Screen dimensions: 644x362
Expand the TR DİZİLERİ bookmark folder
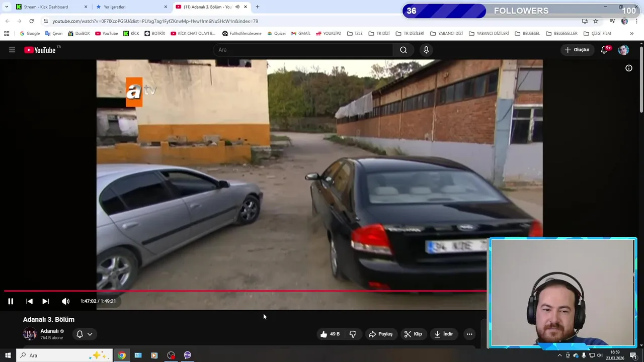click(410, 34)
